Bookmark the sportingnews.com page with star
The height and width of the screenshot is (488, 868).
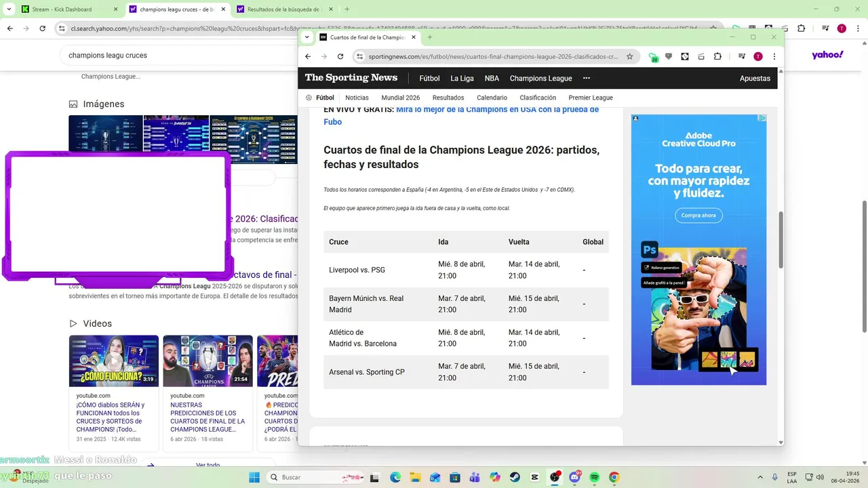click(x=629, y=57)
